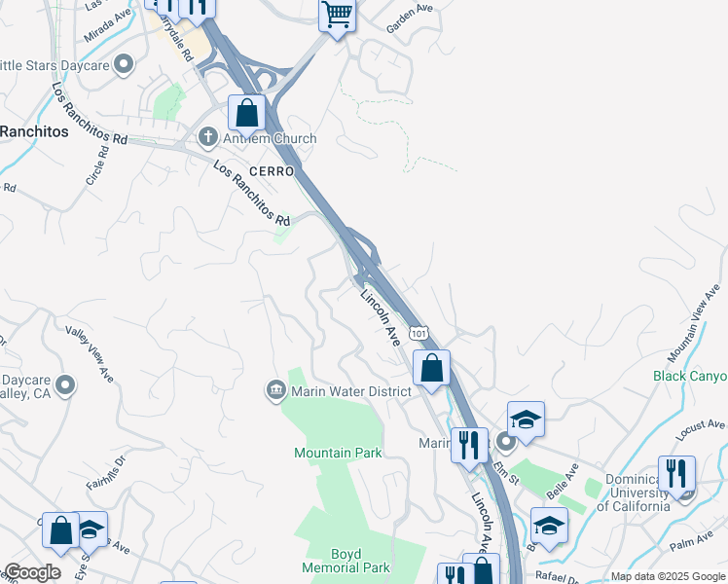Select the shopping bag marker above Anthem Church
The width and height of the screenshot is (728, 584).
click(246, 116)
